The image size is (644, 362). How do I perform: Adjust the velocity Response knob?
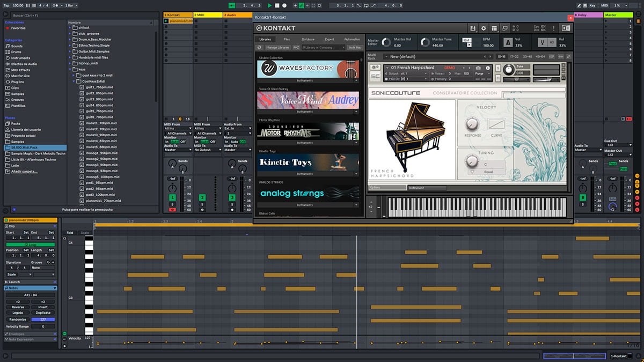tap(472, 124)
